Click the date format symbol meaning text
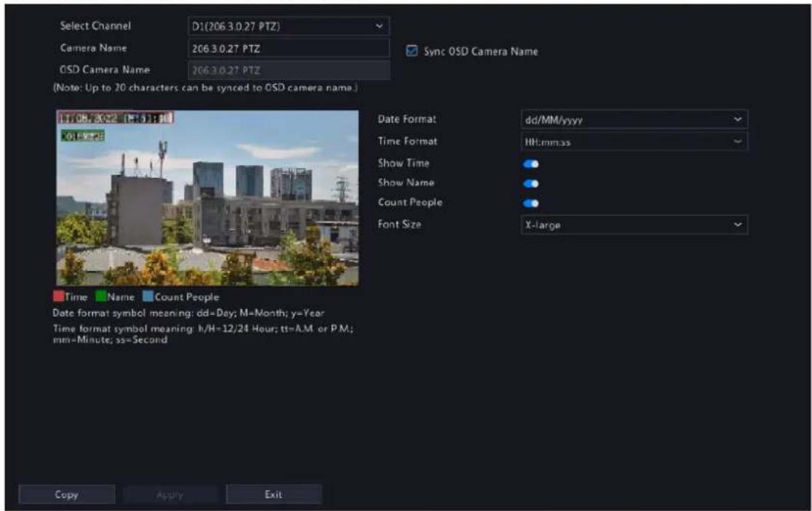 click(x=188, y=313)
